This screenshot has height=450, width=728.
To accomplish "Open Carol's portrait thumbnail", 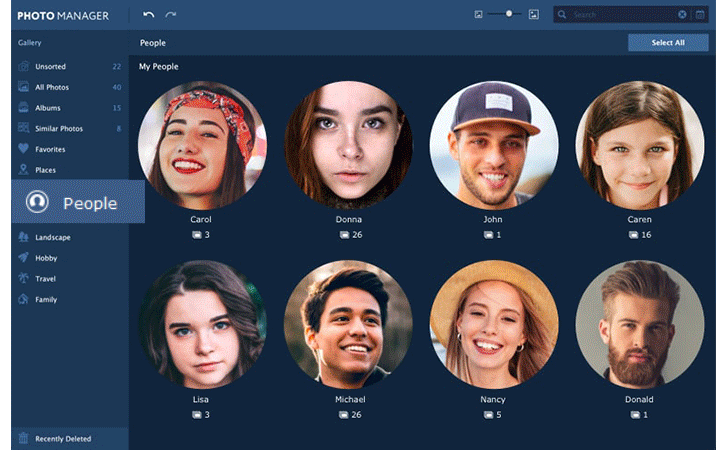I will pyautogui.click(x=202, y=145).
